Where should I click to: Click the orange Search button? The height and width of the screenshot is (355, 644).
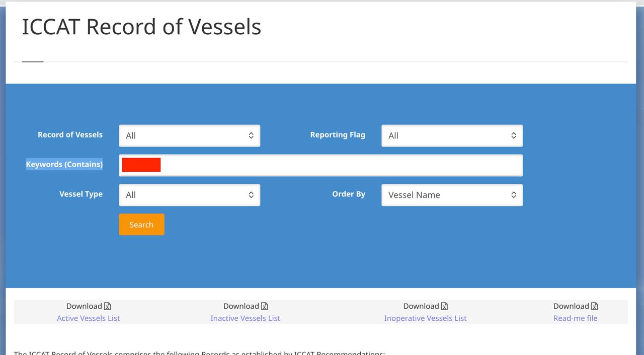(141, 225)
